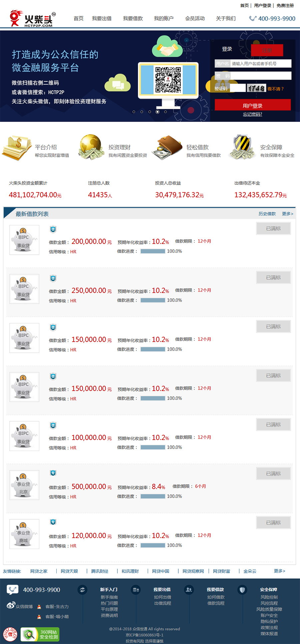Click the striped shield security guarantee icon
Image resolution: width=300 pixels, height=644 pixels.
[x=242, y=147]
